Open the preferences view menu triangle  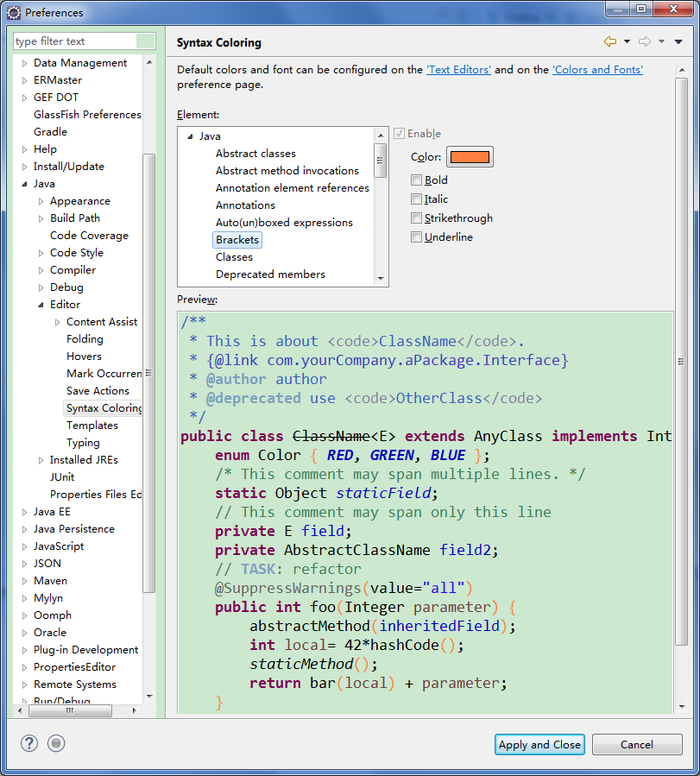click(x=678, y=41)
